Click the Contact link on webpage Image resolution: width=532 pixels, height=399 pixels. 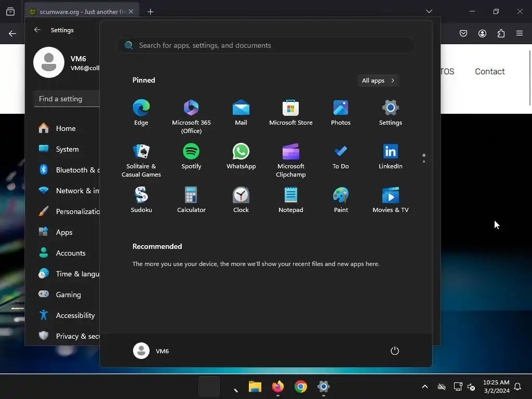[x=489, y=71]
